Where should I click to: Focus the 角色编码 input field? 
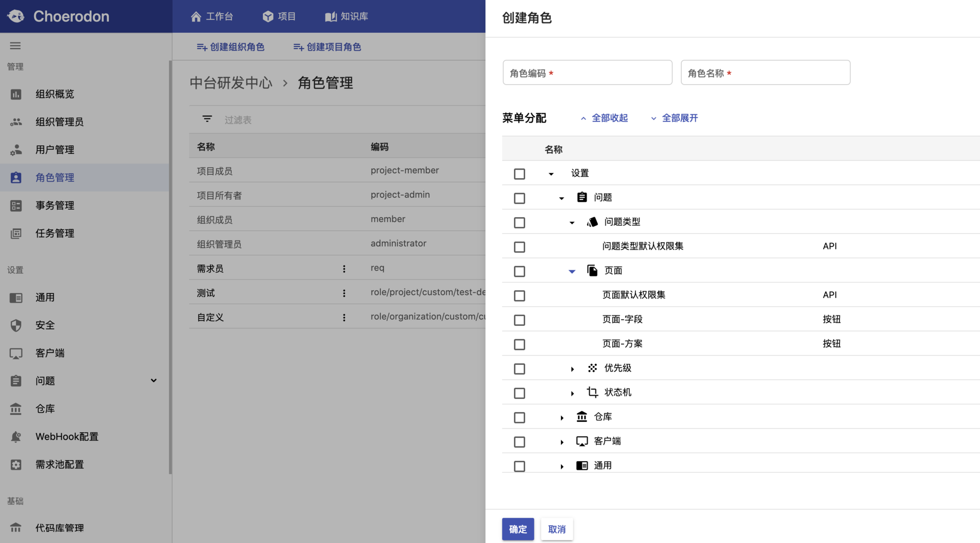click(x=587, y=73)
